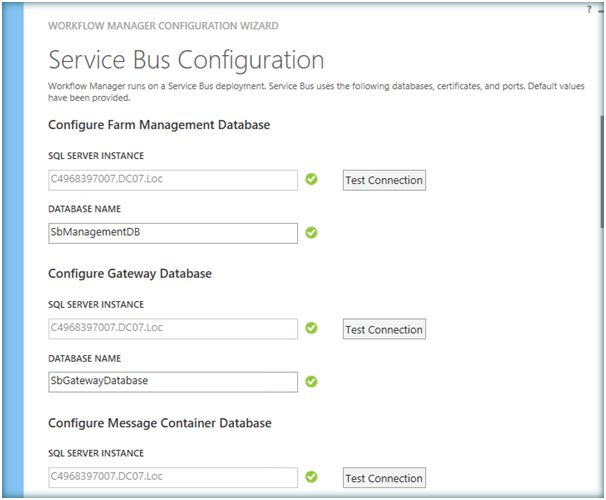The height and width of the screenshot is (500, 606).
Task: Click the green checkmark next to SbManagementDB
Action: pyautogui.click(x=311, y=232)
